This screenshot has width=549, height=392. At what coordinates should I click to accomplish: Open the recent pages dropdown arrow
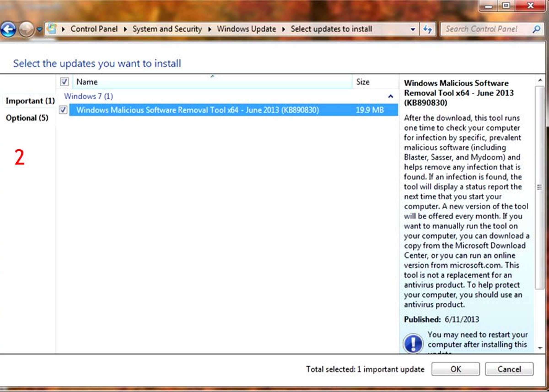(x=39, y=30)
